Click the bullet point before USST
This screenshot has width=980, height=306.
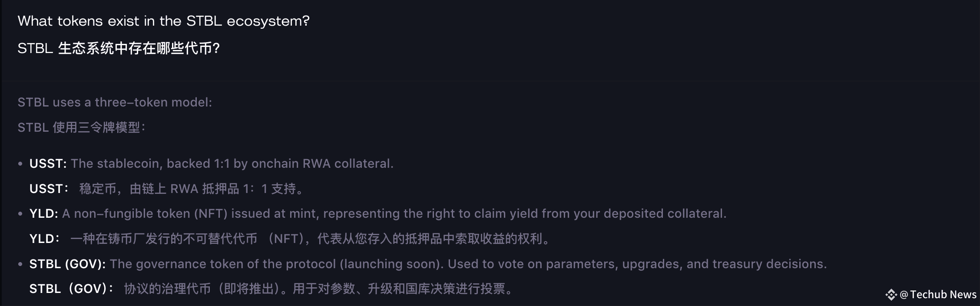pyautogui.click(x=20, y=164)
